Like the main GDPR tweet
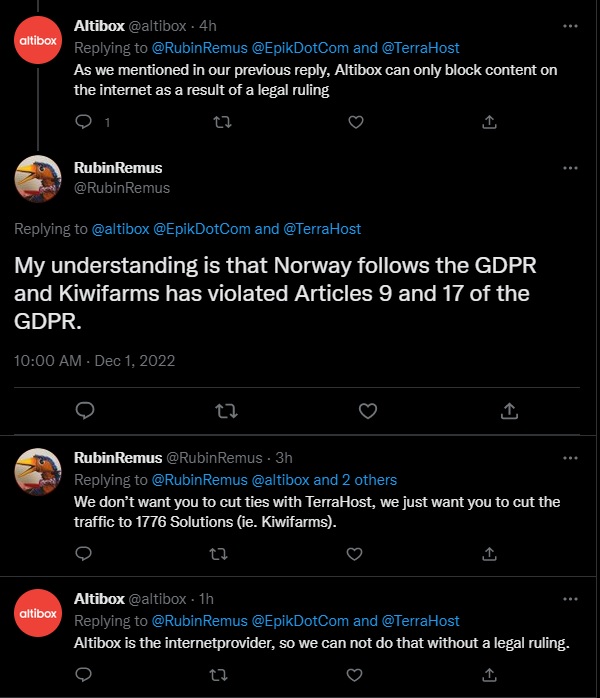This screenshot has width=600, height=698. (367, 410)
